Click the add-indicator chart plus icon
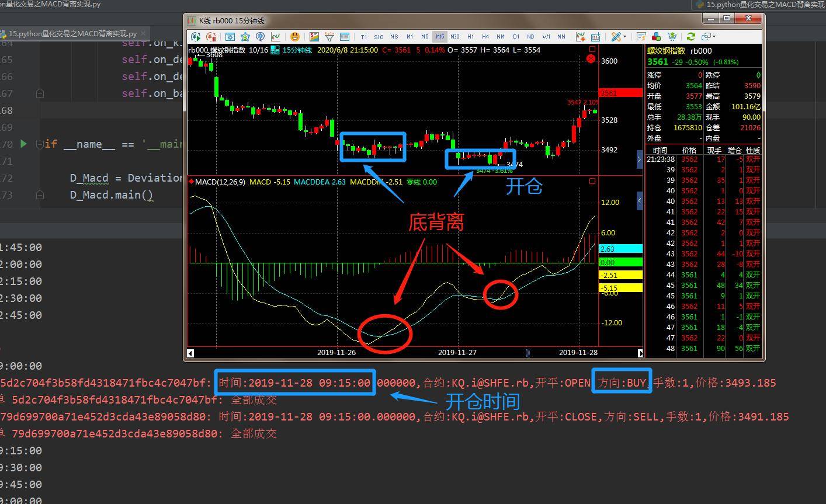 click(581, 36)
